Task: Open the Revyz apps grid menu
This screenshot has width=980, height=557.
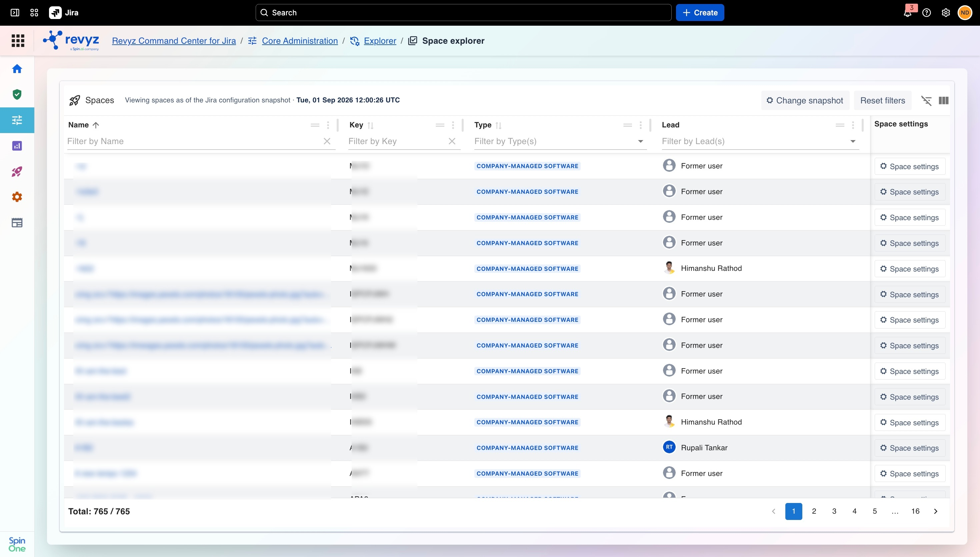Action: pyautogui.click(x=18, y=41)
